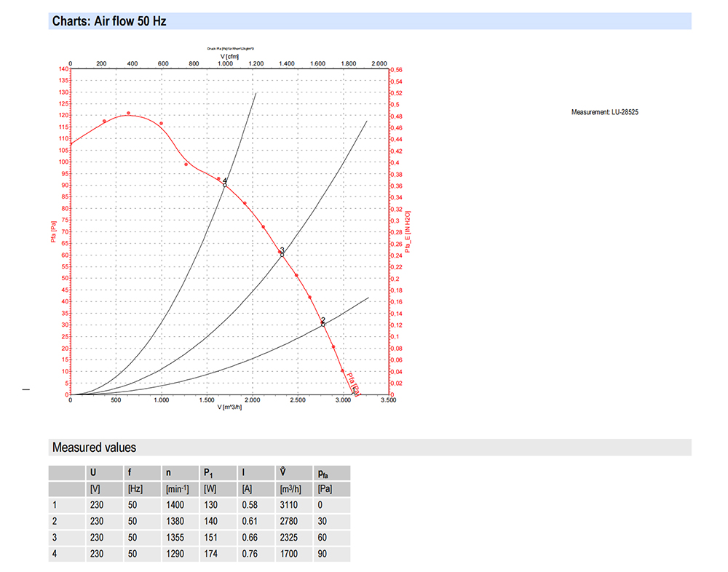Click the 'Charts: Air flow 50 Hz' heading
Image resolution: width=728 pixels, height=572 pixels.
[109, 21]
